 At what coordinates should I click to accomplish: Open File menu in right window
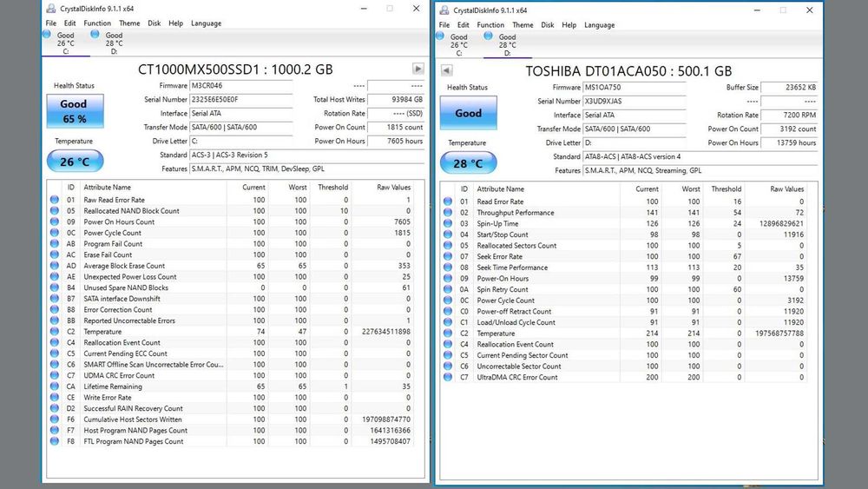444,25
